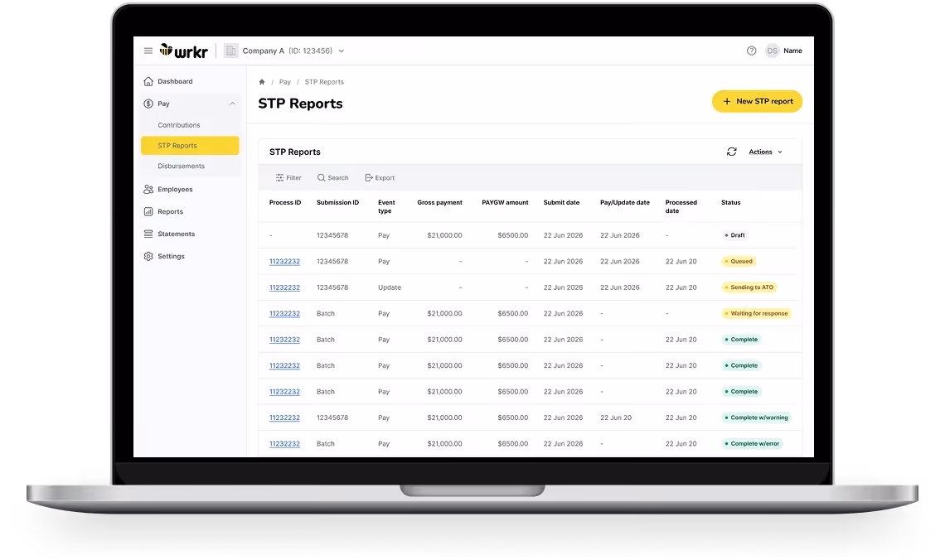
Task: Open process 11232232 in Waiting for response row
Action: (284, 314)
